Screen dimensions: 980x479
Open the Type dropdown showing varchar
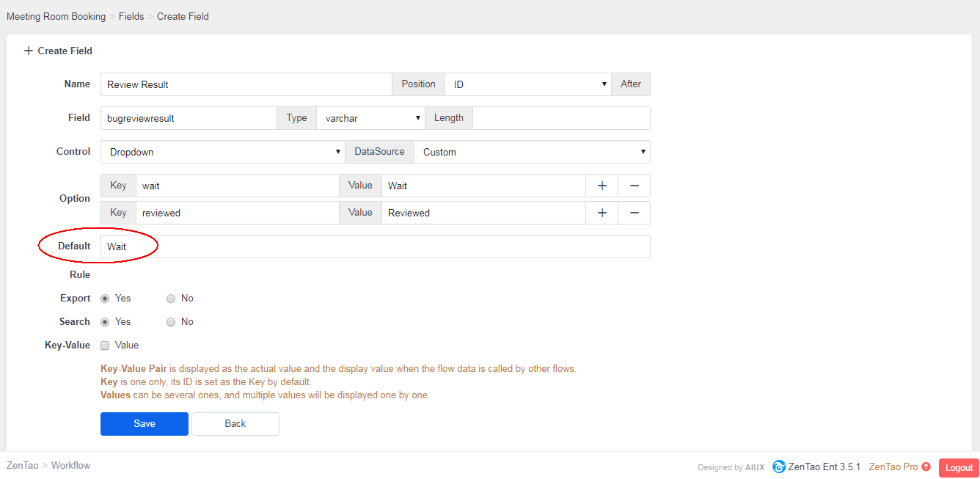tap(370, 118)
